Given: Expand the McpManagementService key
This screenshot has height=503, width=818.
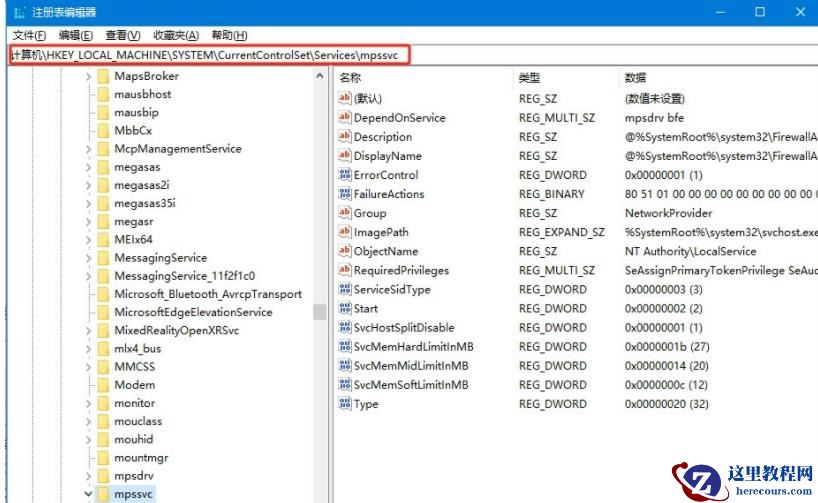Looking at the screenshot, I should [88, 149].
